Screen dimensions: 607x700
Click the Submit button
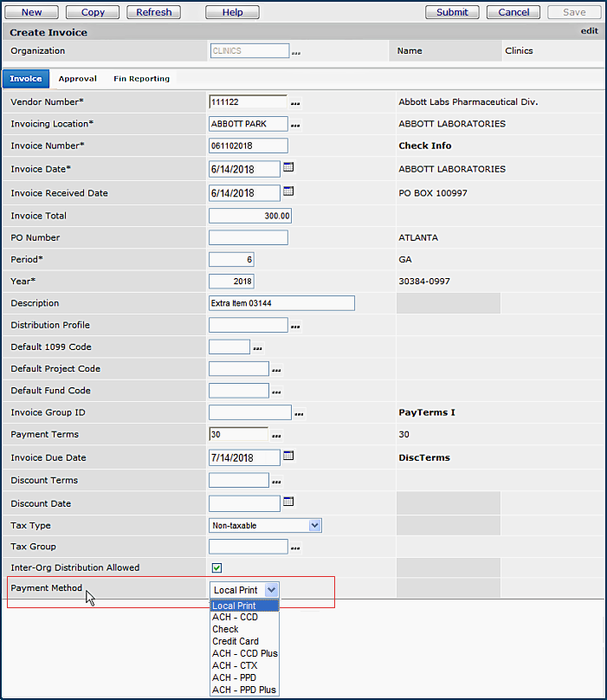click(x=452, y=12)
